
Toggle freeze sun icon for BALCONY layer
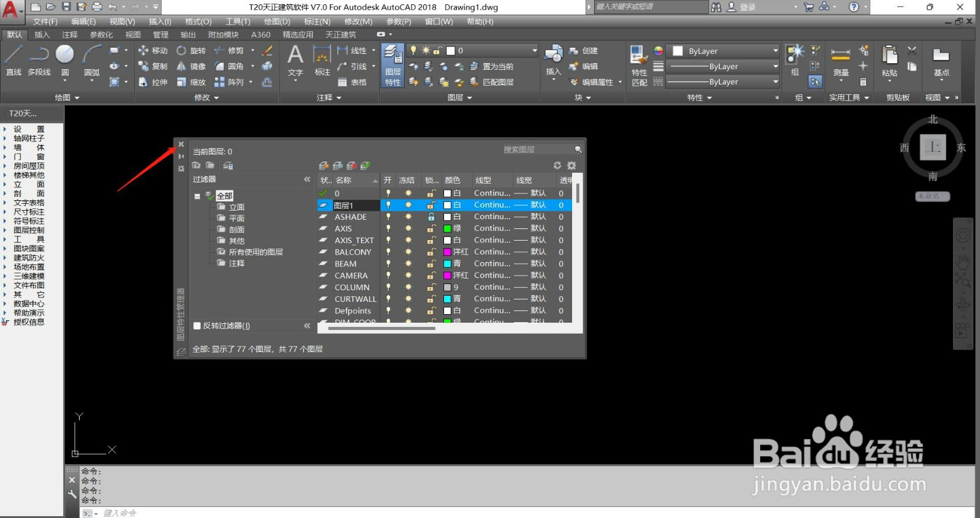pyautogui.click(x=409, y=252)
